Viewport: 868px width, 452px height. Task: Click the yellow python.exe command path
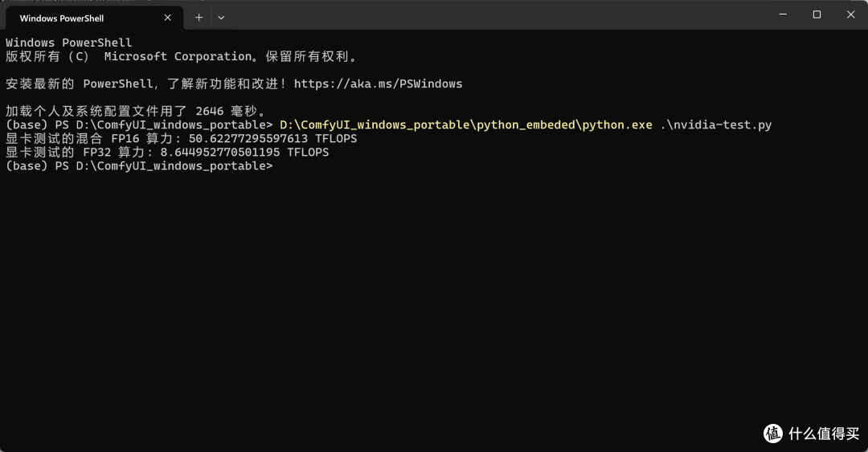click(466, 125)
